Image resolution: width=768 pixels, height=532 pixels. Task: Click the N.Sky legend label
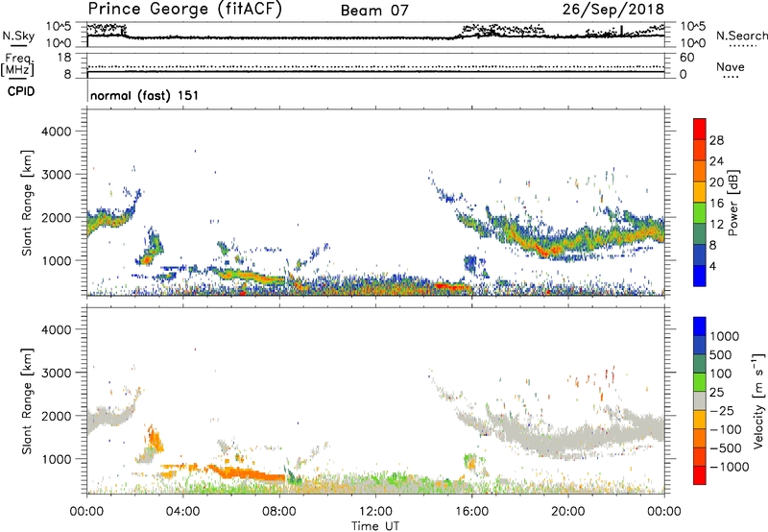click(18, 36)
